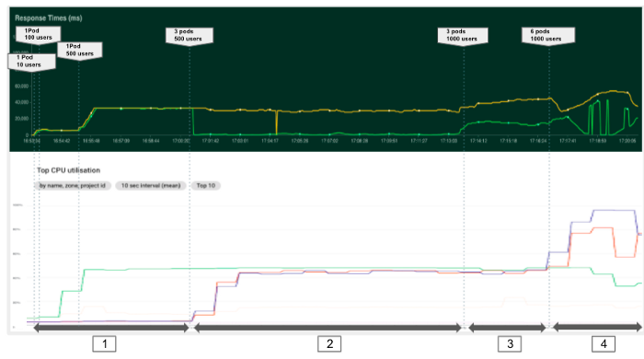Click the 16:57:09 time axis label
The image size is (644, 359).
(x=121, y=141)
